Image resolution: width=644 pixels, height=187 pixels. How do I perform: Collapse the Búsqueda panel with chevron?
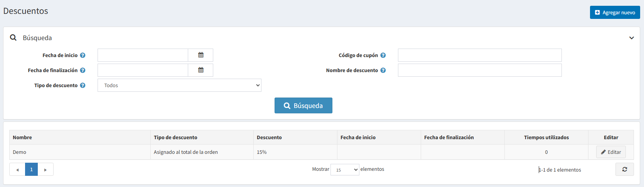(x=631, y=38)
